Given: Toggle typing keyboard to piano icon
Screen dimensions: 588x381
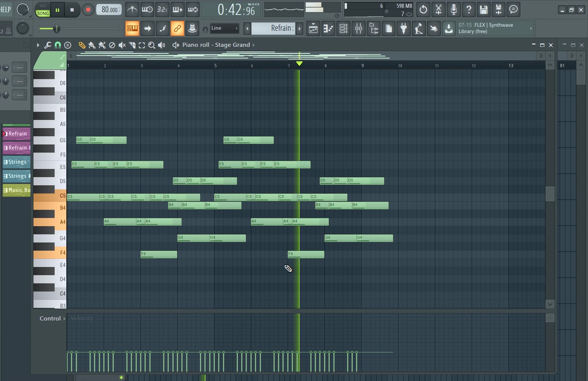Looking at the screenshot, I should [132, 28].
